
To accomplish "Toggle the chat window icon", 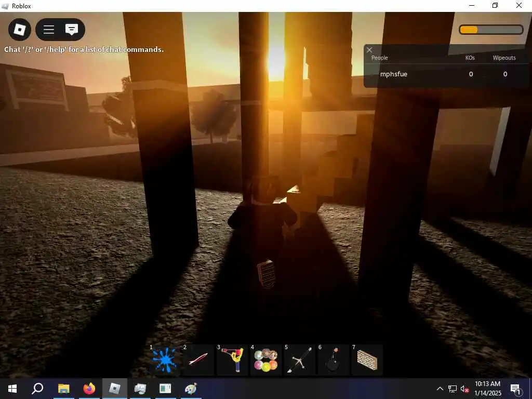I will pos(72,30).
